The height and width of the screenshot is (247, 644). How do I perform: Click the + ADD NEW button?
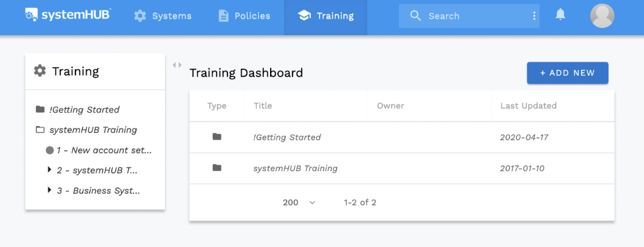pyautogui.click(x=567, y=73)
